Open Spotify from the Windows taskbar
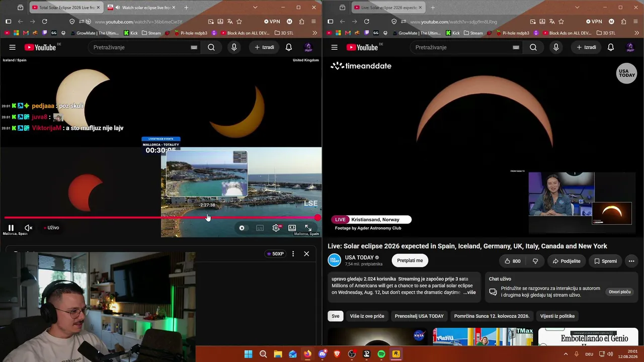Image resolution: width=644 pixels, height=362 pixels. click(381, 354)
